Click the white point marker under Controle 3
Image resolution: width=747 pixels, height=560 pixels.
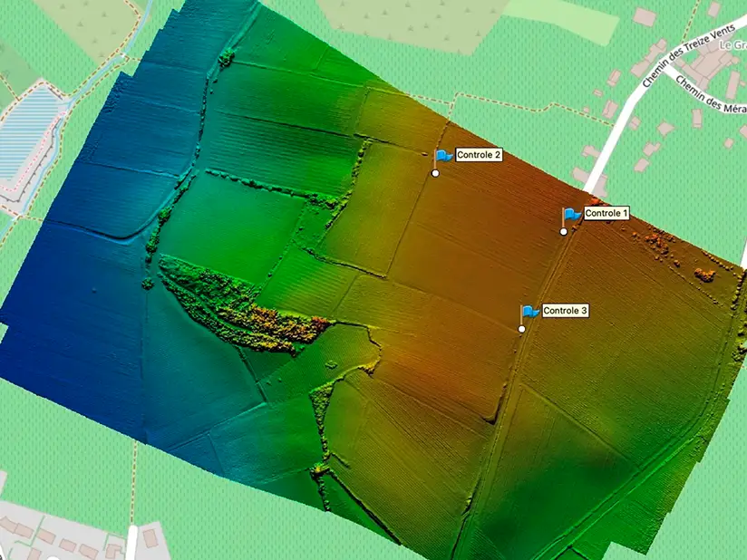(x=521, y=329)
